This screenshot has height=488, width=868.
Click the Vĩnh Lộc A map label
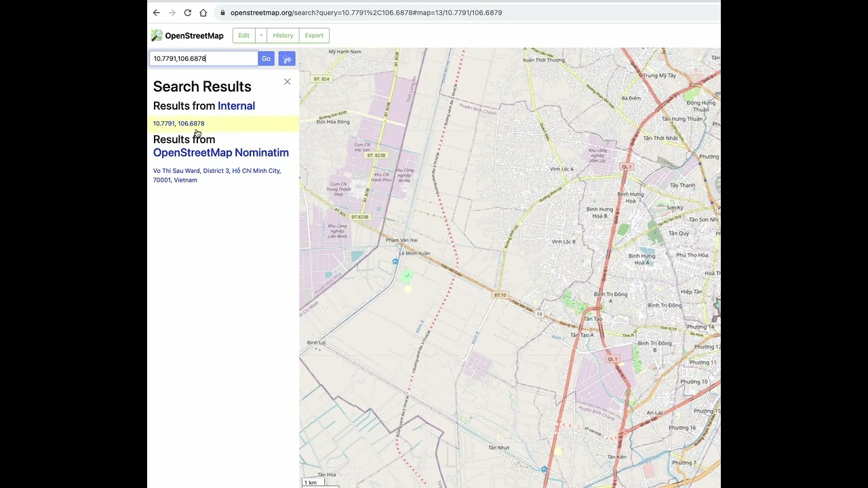coord(562,169)
